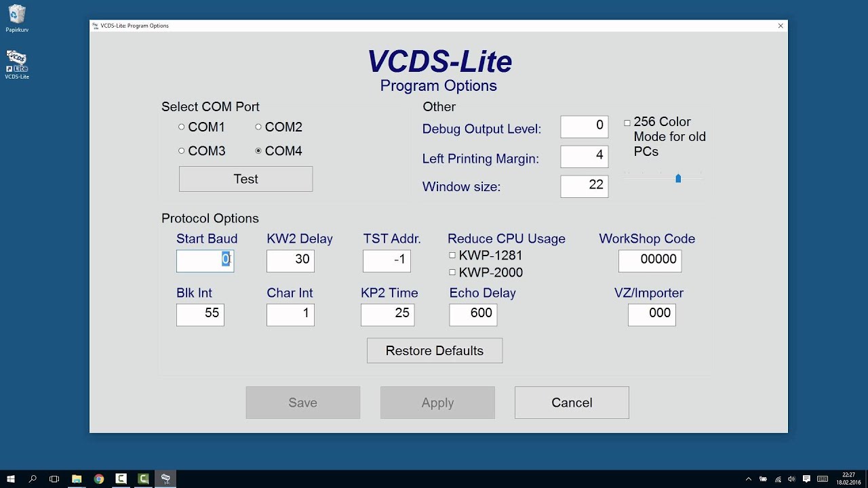Click the Debug Output Level field
Screen dimensions: 868x488
[585, 127]
